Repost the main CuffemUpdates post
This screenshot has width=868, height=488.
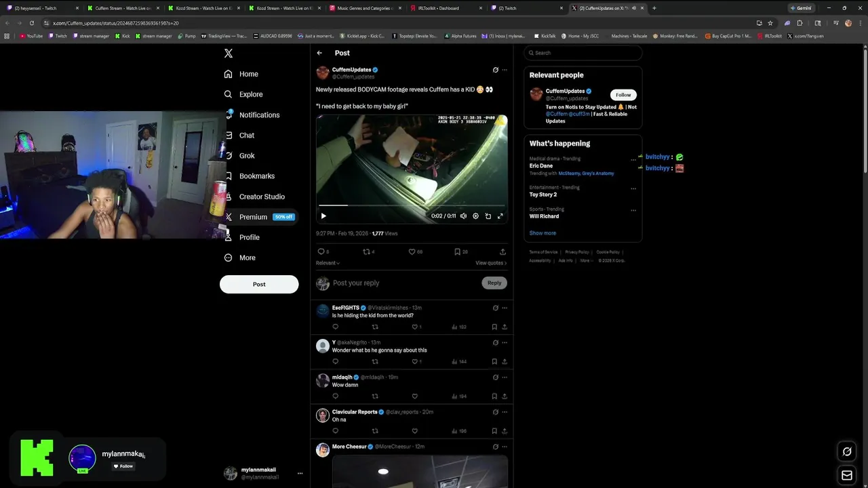click(x=367, y=251)
